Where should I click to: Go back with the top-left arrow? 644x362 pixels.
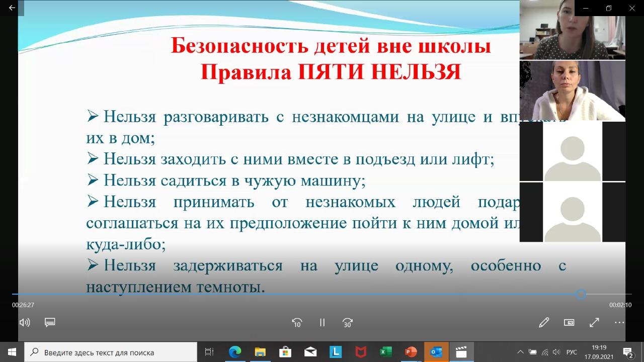click(12, 8)
